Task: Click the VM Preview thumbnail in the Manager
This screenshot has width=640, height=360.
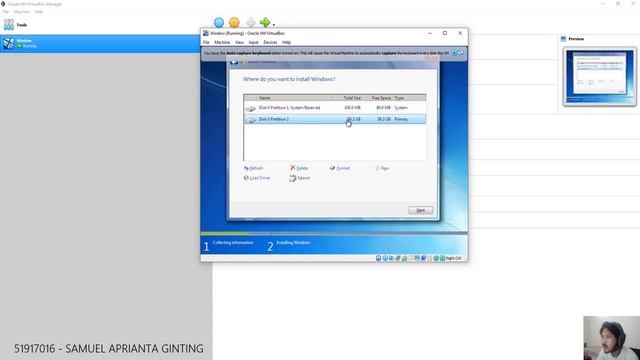Action: click(x=600, y=77)
